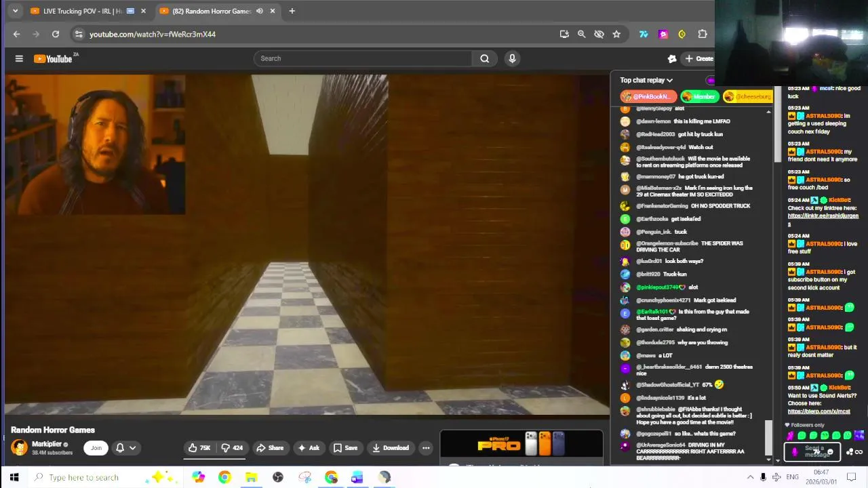
Task: Open OBS Studio from the taskbar
Action: point(278,477)
